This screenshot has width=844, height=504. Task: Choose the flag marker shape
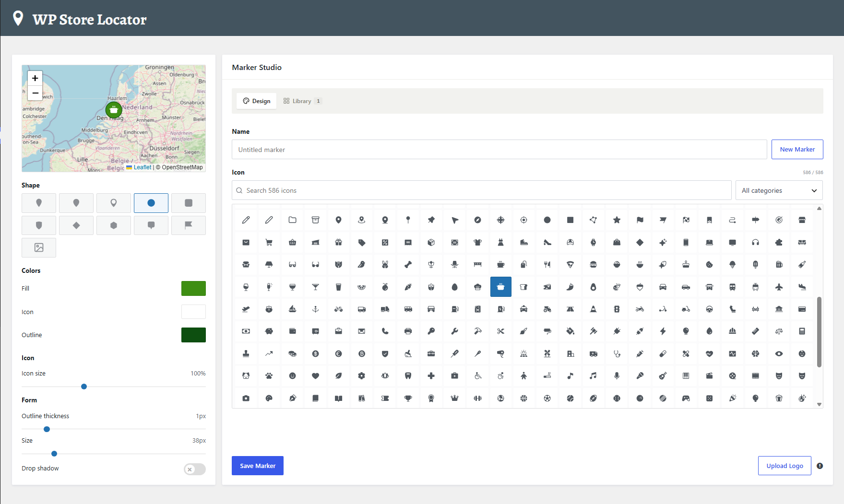[x=189, y=225]
